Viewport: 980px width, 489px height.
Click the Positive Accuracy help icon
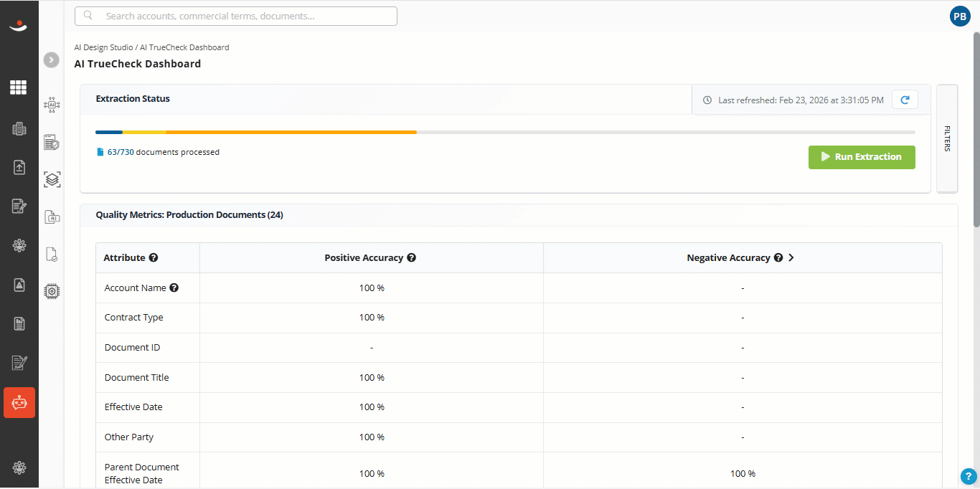click(x=411, y=257)
